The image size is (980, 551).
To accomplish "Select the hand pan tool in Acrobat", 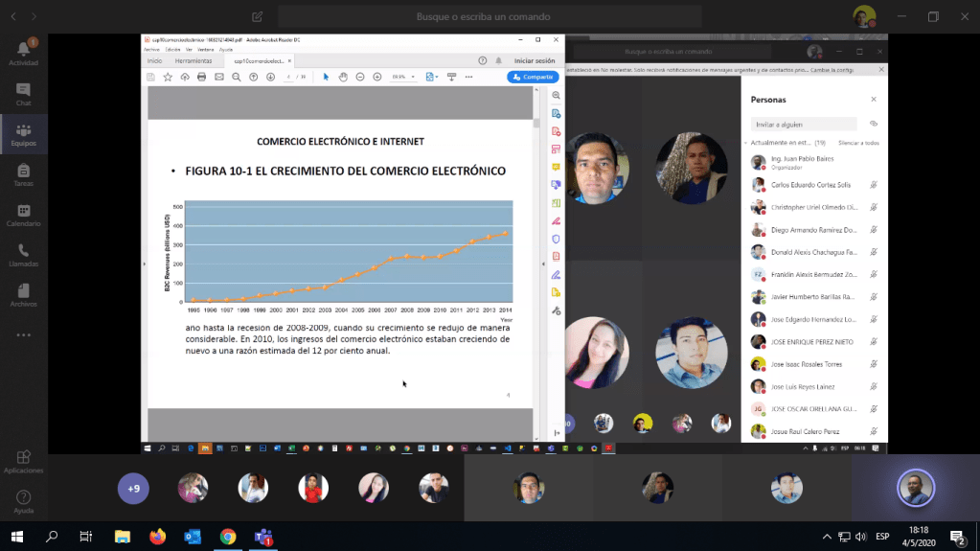I will 344,77.
